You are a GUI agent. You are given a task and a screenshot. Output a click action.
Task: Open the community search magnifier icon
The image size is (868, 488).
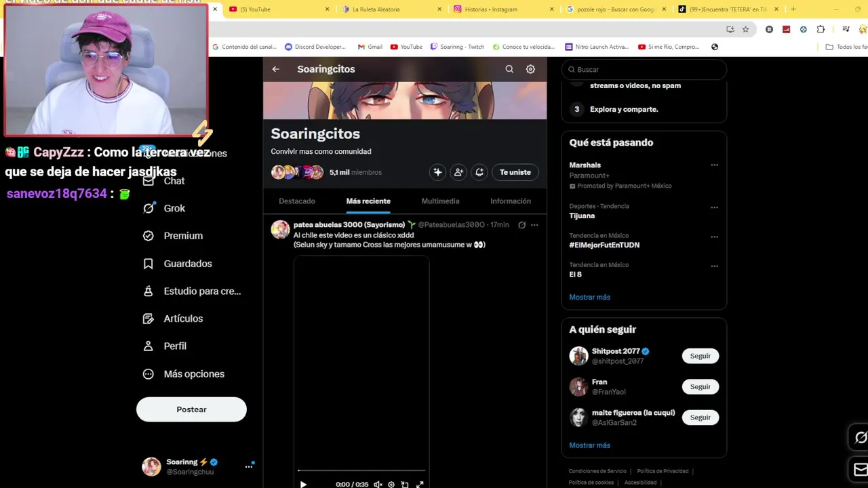point(509,69)
